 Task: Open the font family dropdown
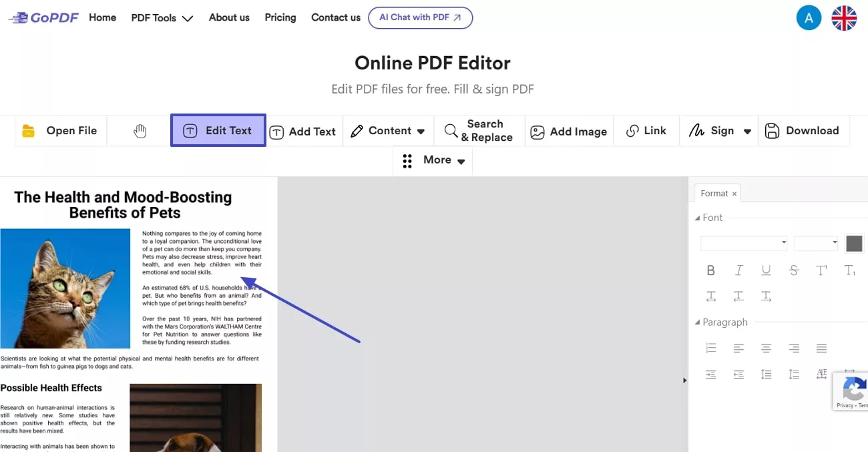coord(743,243)
